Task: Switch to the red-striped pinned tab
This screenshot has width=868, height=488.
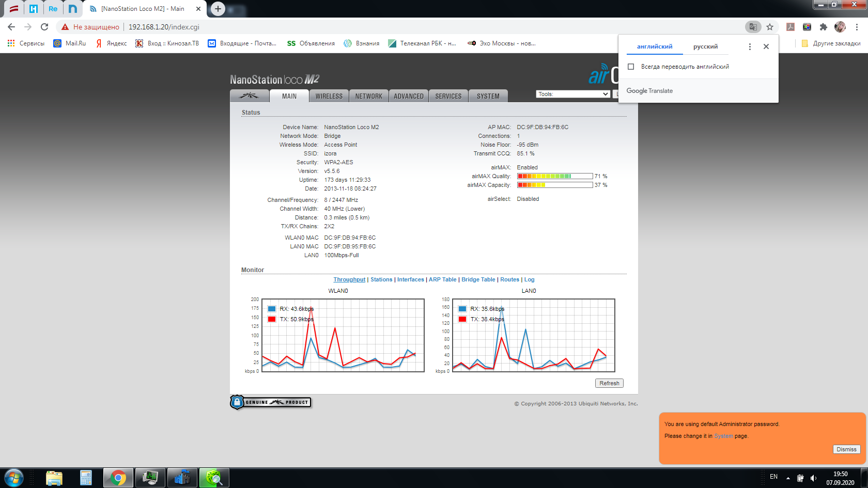Action: pyautogui.click(x=14, y=9)
